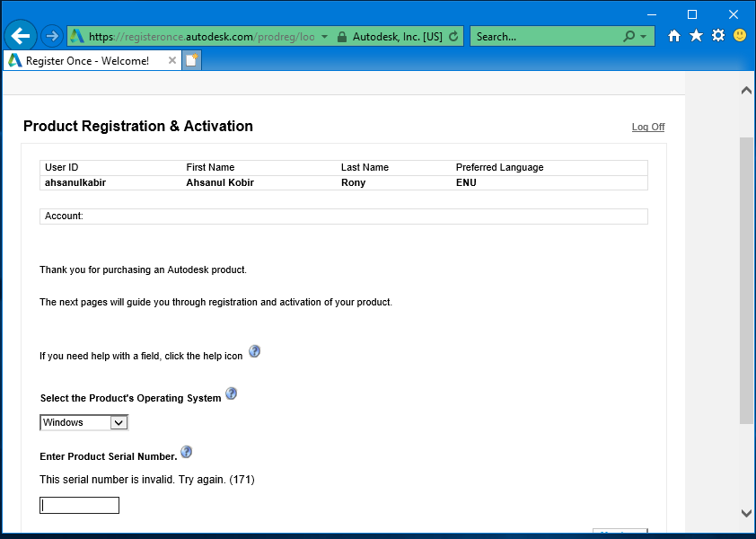Open the search provider dropdown

coord(644,36)
